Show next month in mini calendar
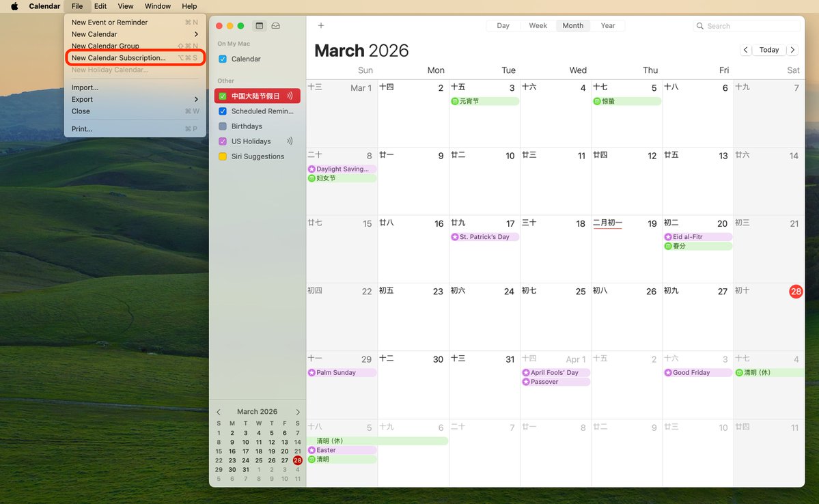This screenshot has width=819, height=504. click(x=298, y=412)
